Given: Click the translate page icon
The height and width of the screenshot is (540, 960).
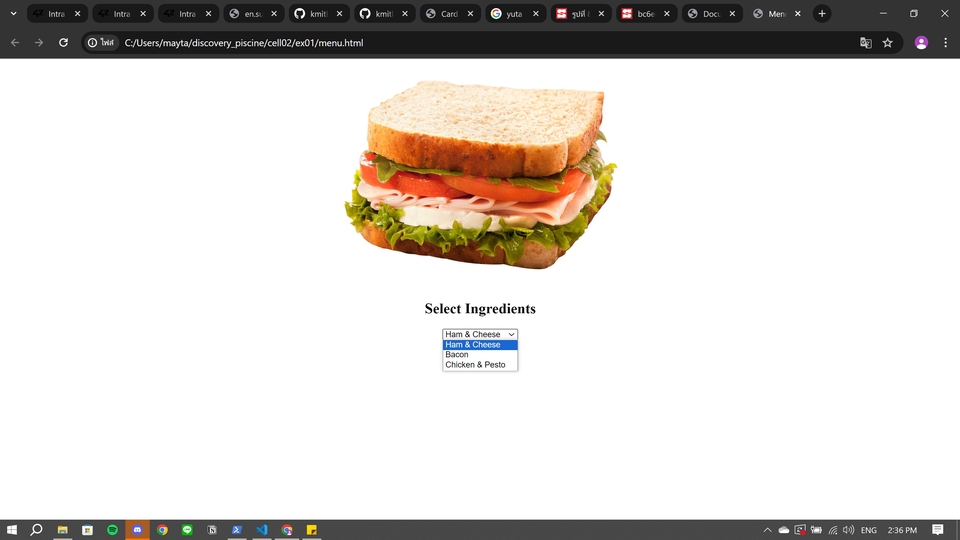Looking at the screenshot, I should (866, 43).
